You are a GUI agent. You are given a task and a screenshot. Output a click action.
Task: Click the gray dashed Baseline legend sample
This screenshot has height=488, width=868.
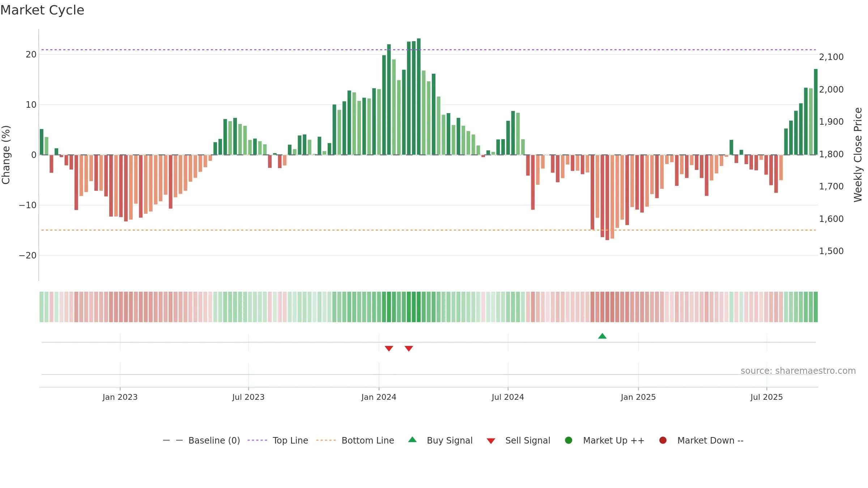tap(173, 440)
